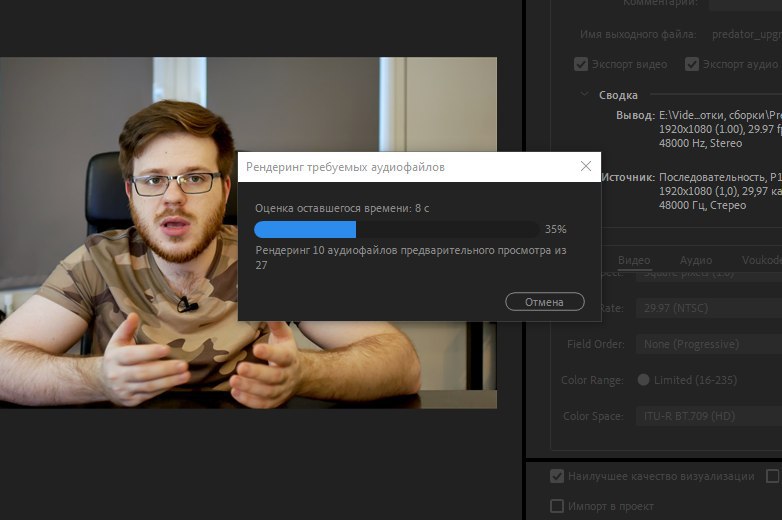Toggle the Экспорт видео checkbox
The width and height of the screenshot is (782, 520).
tap(581, 64)
